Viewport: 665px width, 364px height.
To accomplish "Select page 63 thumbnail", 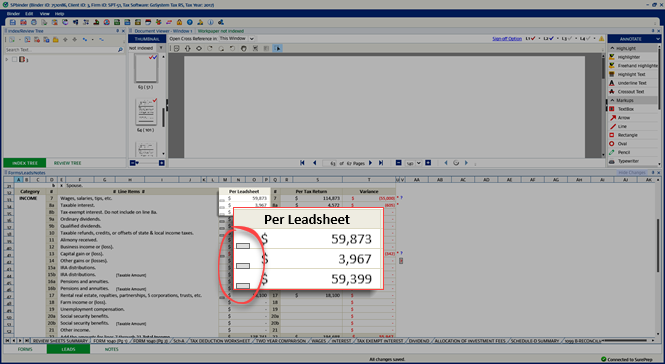I will 146,68.
